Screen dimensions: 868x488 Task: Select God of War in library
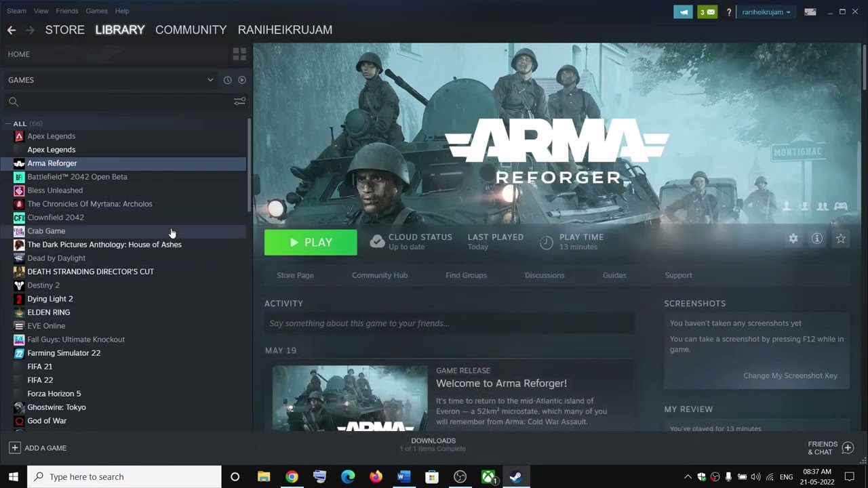coord(47,421)
